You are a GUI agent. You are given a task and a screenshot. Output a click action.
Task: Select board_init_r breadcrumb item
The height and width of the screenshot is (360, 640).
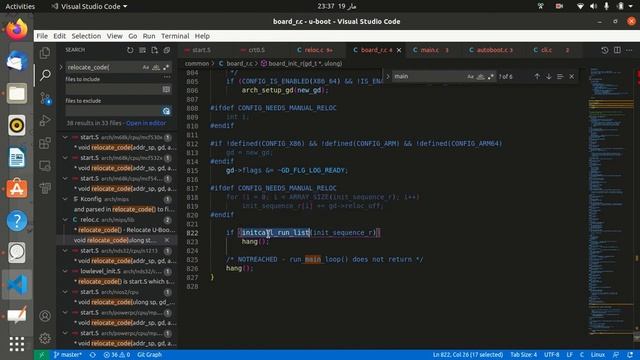click(x=301, y=64)
